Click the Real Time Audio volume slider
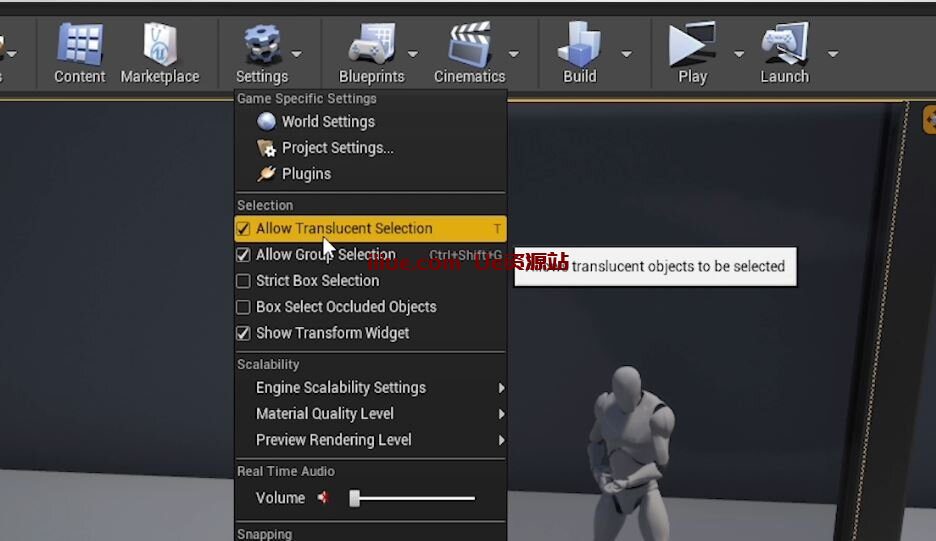The image size is (936, 541). click(x=413, y=498)
